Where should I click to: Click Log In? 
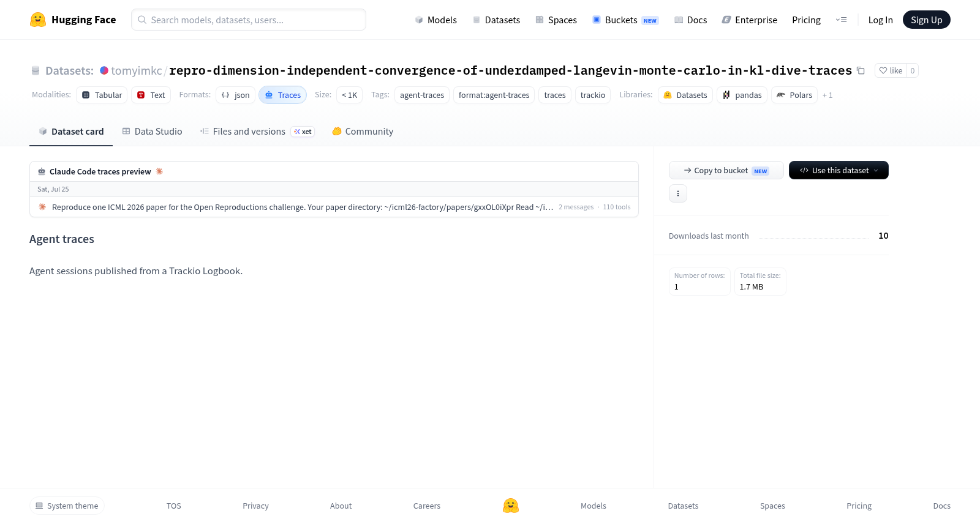[880, 20]
